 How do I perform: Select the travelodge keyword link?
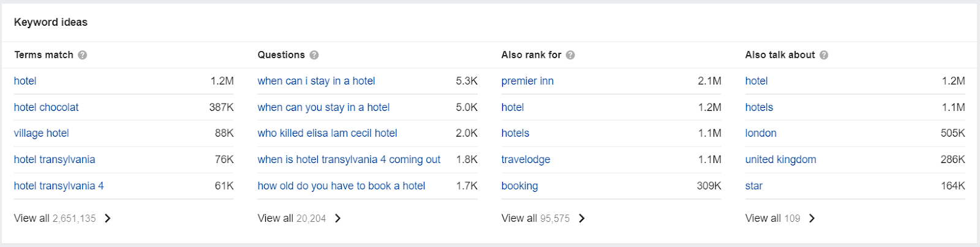(526, 159)
